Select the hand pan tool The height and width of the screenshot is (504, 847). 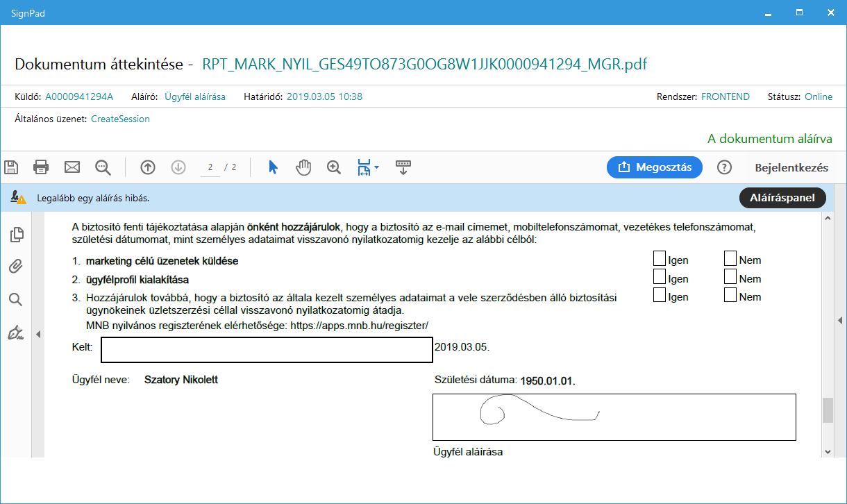tap(303, 167)
